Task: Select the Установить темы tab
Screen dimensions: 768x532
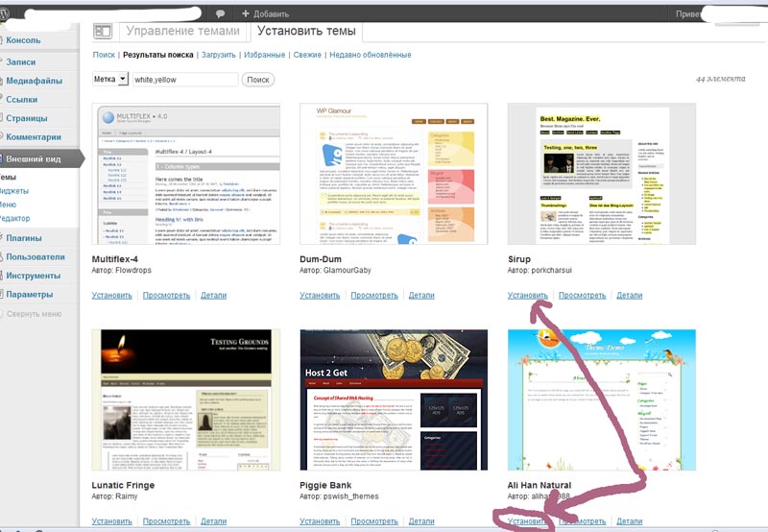Action: pyautogui.click(x=306, y=32)
